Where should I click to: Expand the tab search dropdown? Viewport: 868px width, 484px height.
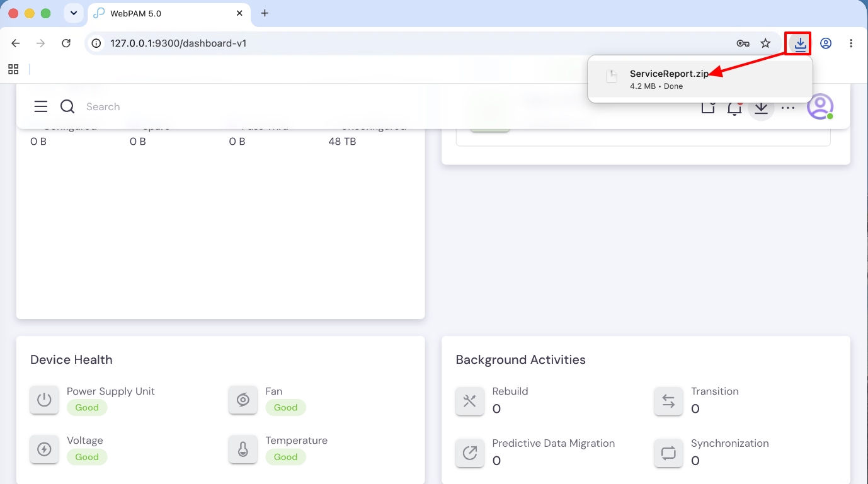click(x=74, y=13)
